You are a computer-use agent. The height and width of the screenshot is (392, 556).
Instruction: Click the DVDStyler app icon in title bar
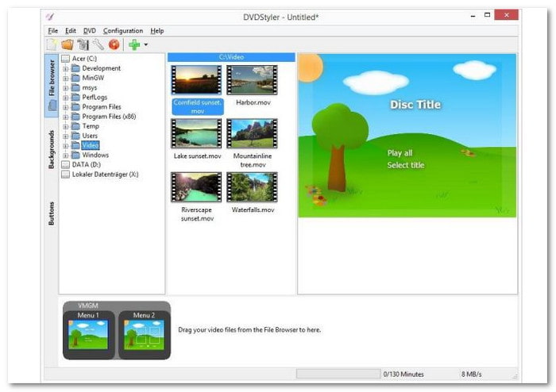[49, 17]
